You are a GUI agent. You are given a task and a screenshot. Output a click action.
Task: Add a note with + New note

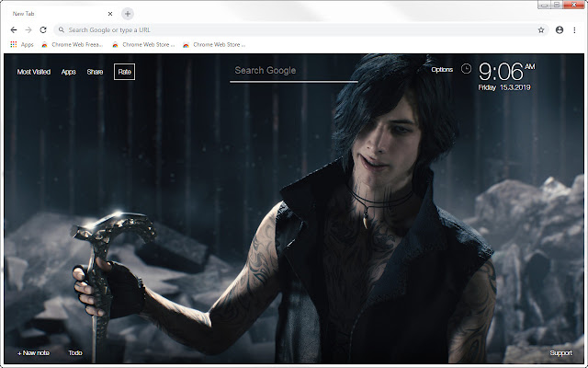tap(33, 352)
